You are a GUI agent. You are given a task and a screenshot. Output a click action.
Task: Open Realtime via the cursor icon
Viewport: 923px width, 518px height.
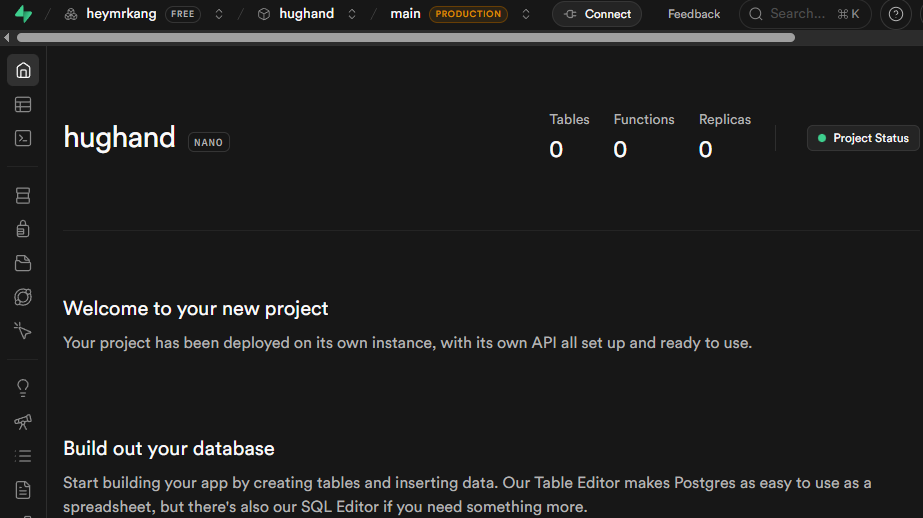(23, 330)
